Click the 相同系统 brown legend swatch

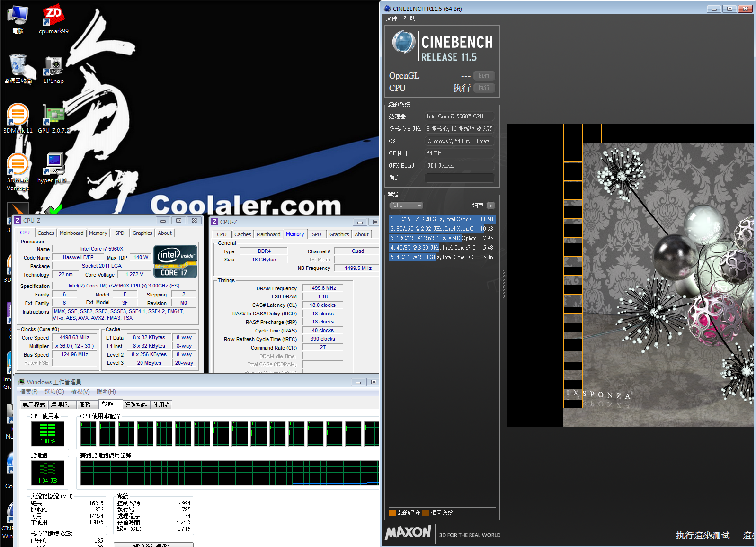tap(426, 513)
